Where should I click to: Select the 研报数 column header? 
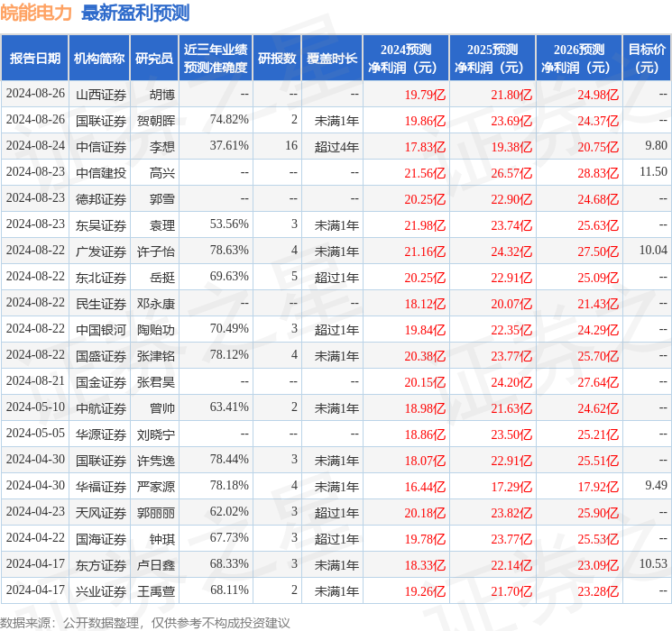coord(277,59)
